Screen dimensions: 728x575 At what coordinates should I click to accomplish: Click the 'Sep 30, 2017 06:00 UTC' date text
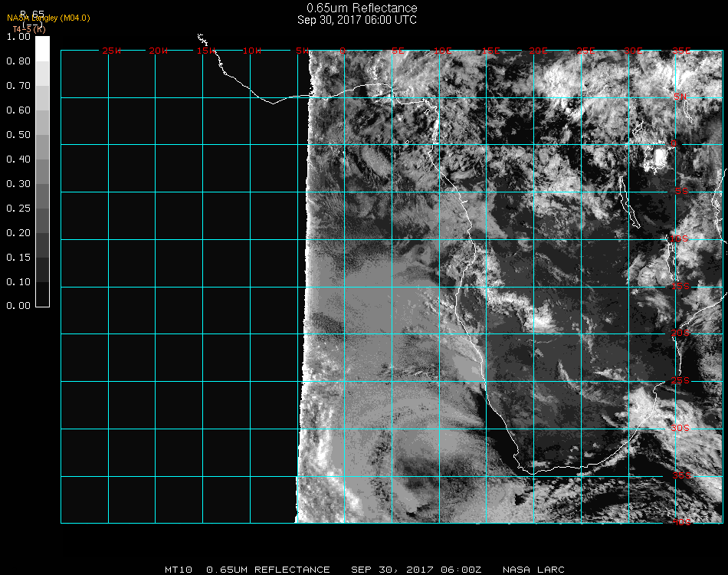357,20
